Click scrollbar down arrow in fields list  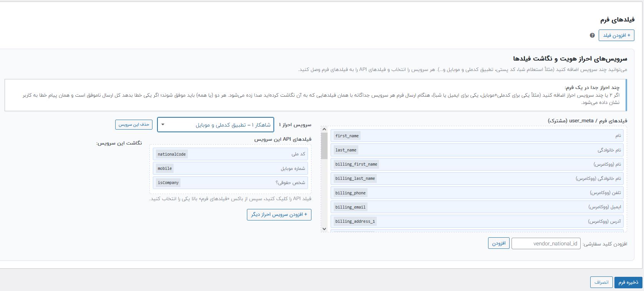324,229
